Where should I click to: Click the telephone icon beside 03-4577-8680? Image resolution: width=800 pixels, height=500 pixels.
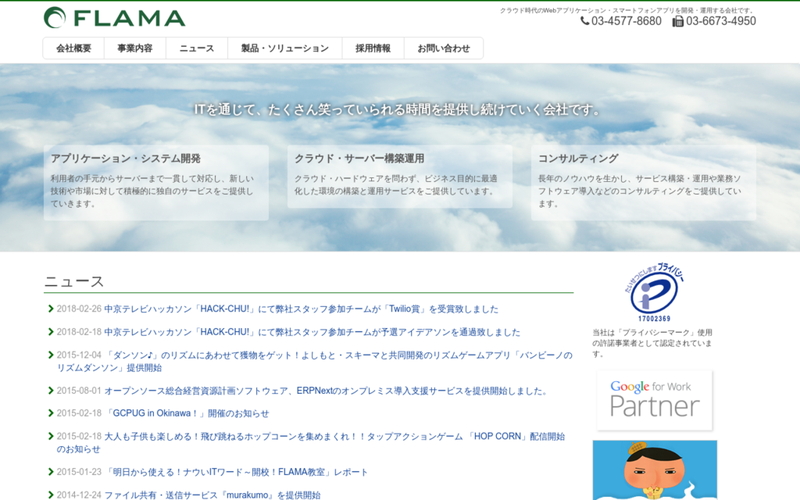(x=585, y=21)
